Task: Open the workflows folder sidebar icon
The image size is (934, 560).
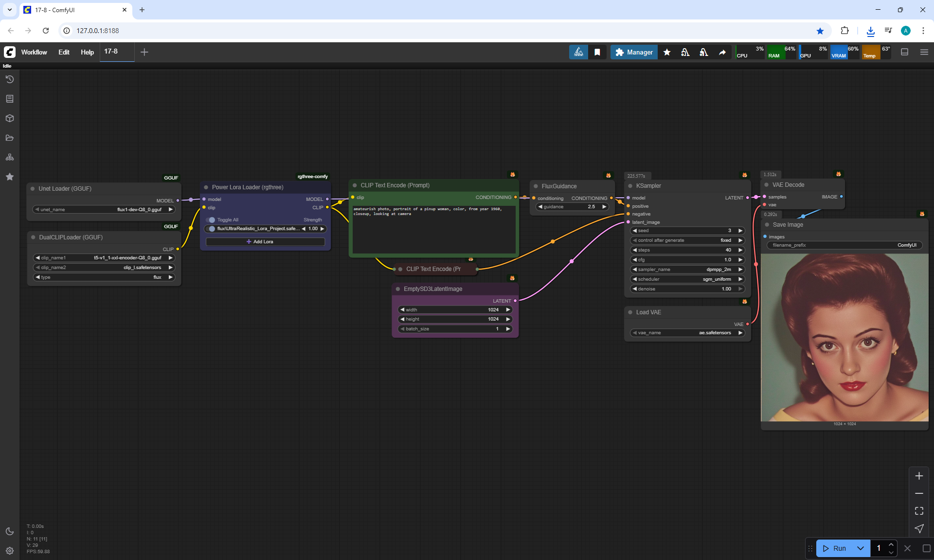Action: (x=10, y=138)
